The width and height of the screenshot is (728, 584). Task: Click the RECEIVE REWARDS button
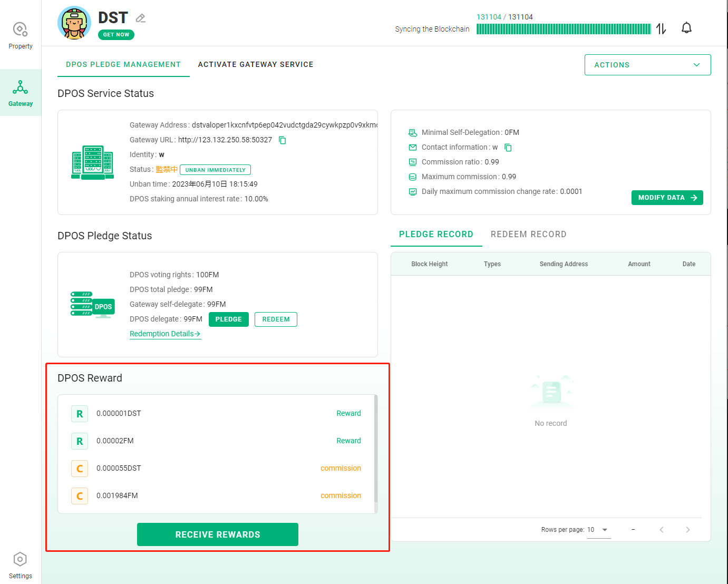(218, 534)
